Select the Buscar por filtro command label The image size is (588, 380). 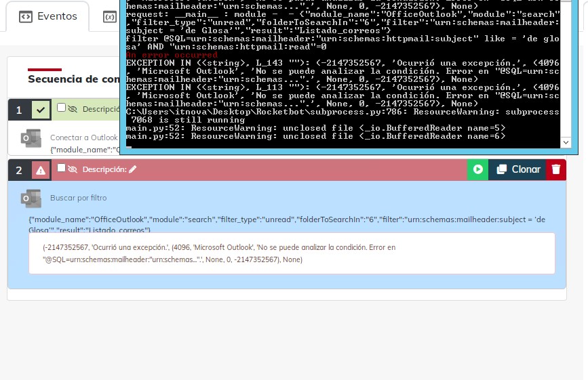click(x=78, y=198)
